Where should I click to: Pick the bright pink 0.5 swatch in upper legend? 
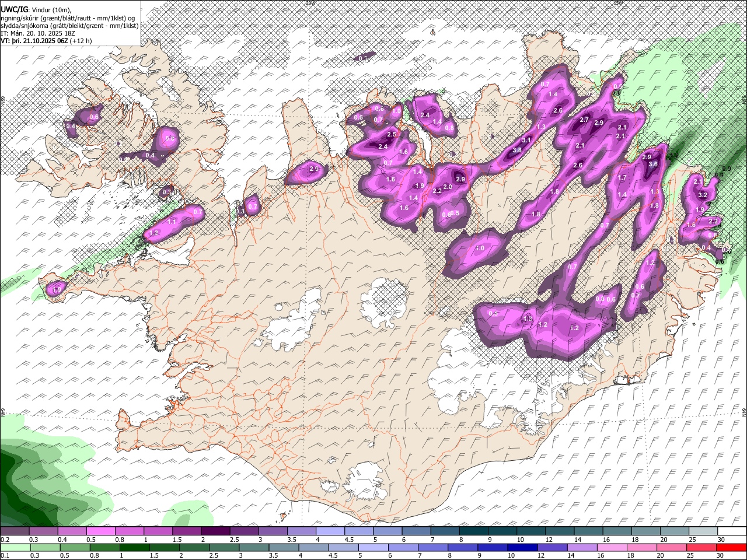(x=101, y=531)
